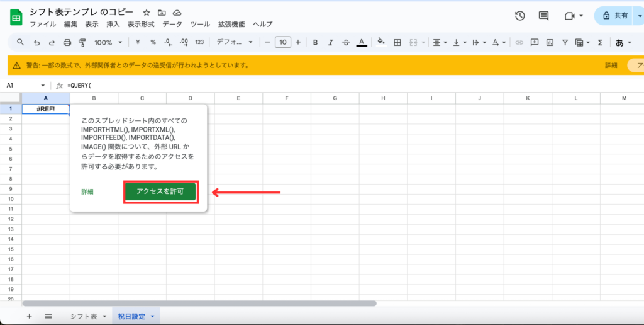Click 詳細 link in the popup
Viewport: 644px width, 325px height.
click(x=87, y=191)
